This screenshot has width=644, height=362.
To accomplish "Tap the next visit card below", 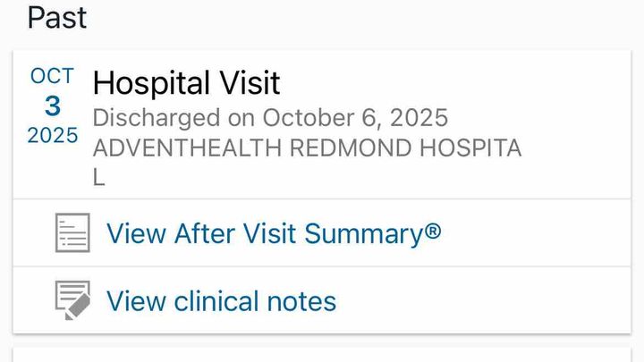I will [322, 354].
